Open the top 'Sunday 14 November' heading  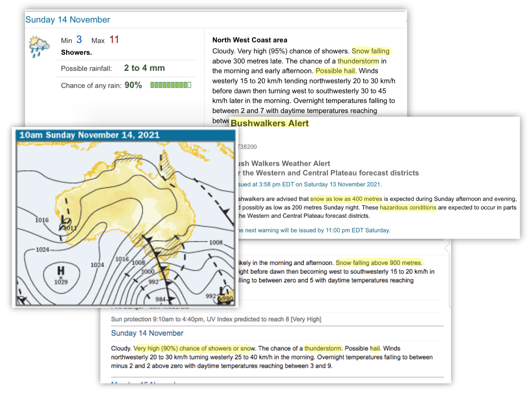[x=68, y=20]
